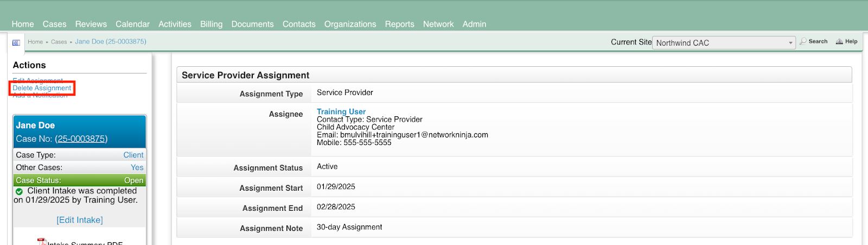Click the Mobile: 555-555-5555 text
The image size is (868, 245).
point(354,142)
